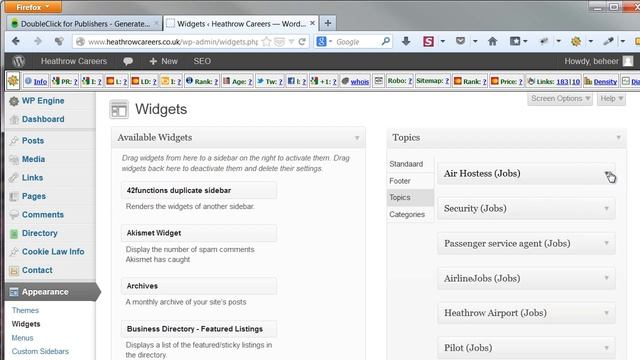Expand the Security (Jobs) widget
Screen dimensions: 640x360
(x=607, y=209)
